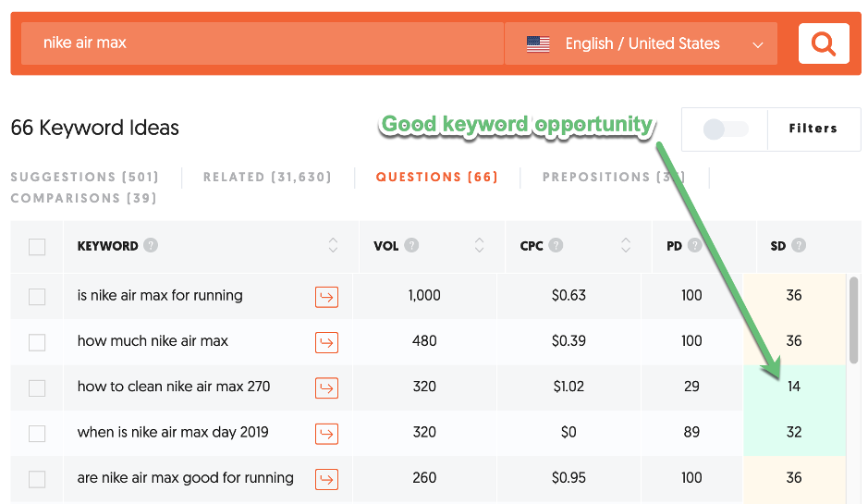Click the orange search magnifier button
The width and height of the screenshot is (868, 504).
click(x=824, y=43)
